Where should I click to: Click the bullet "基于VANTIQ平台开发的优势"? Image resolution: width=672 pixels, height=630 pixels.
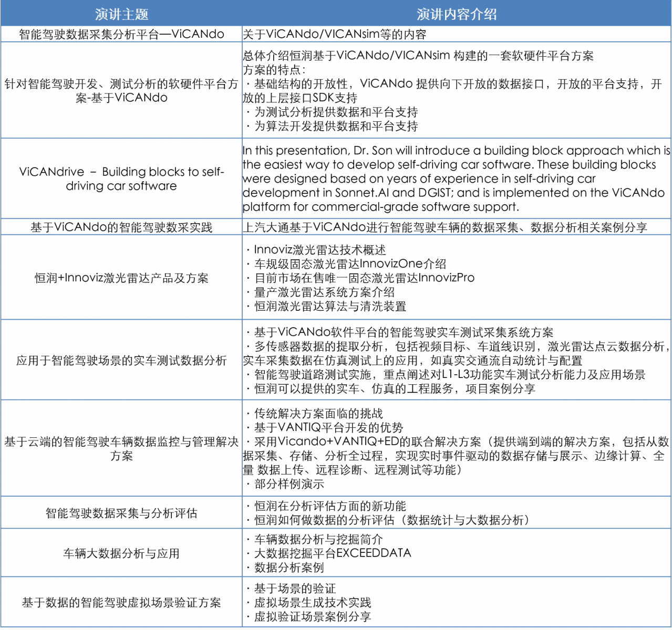pyautogui.click(x=324, y=428)
